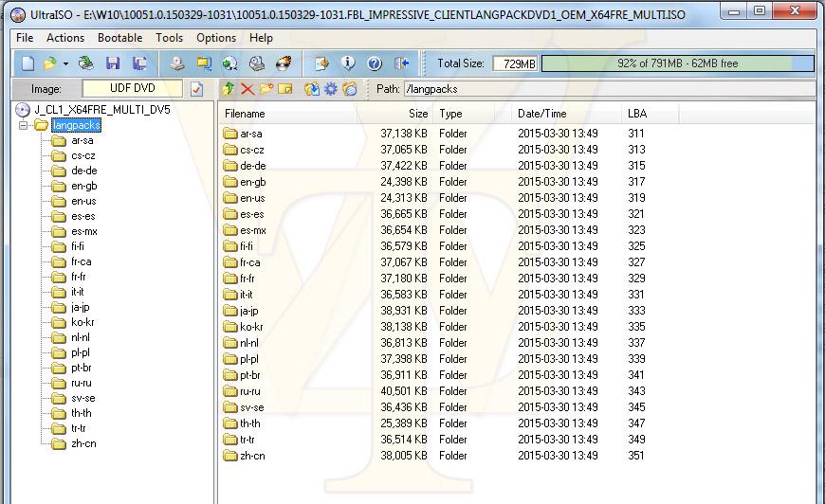
Task: Sort by the Filename column header
Action: click(x=287, y=114)
